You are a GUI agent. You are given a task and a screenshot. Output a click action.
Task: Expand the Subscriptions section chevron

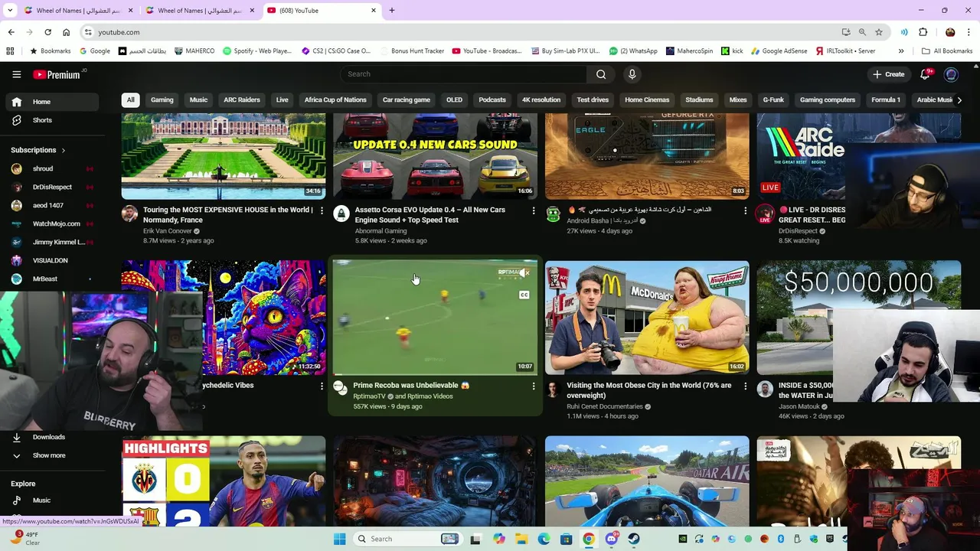tap(63, 151)
